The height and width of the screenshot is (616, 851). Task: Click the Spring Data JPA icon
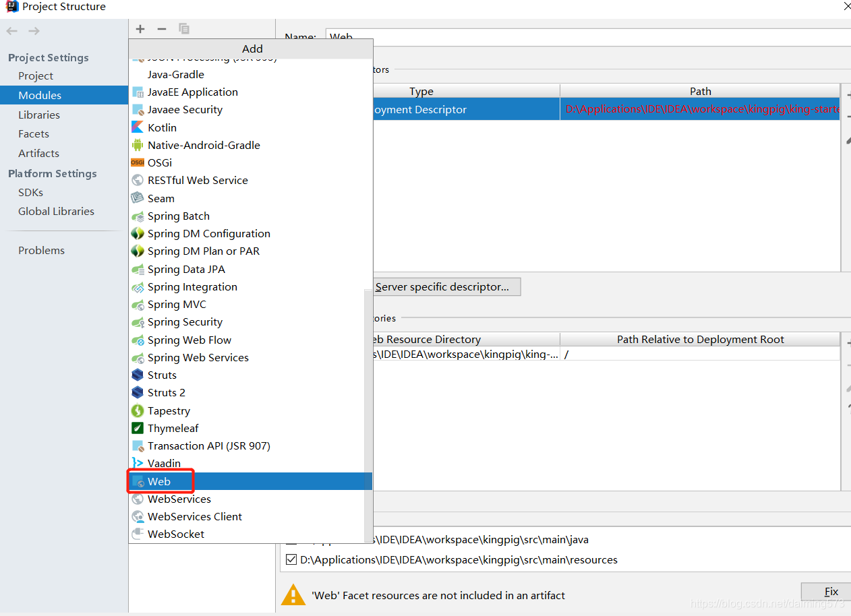click(x=138, y=269)
